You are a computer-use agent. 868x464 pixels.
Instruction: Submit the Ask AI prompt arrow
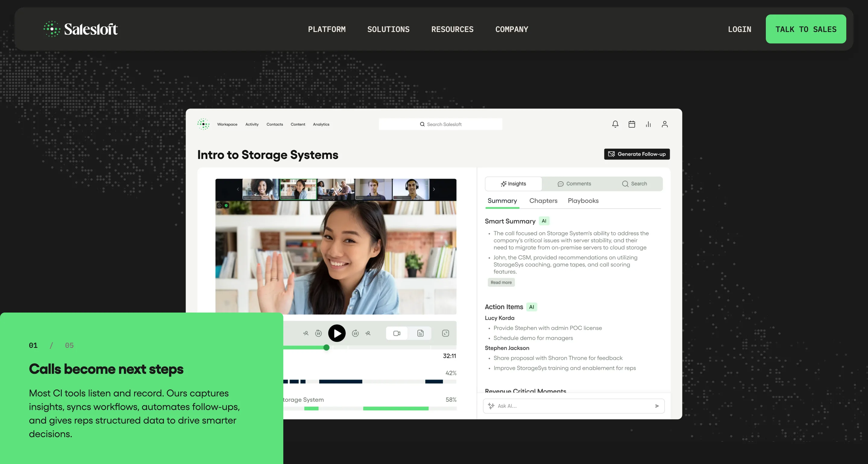tap(657, 406)
